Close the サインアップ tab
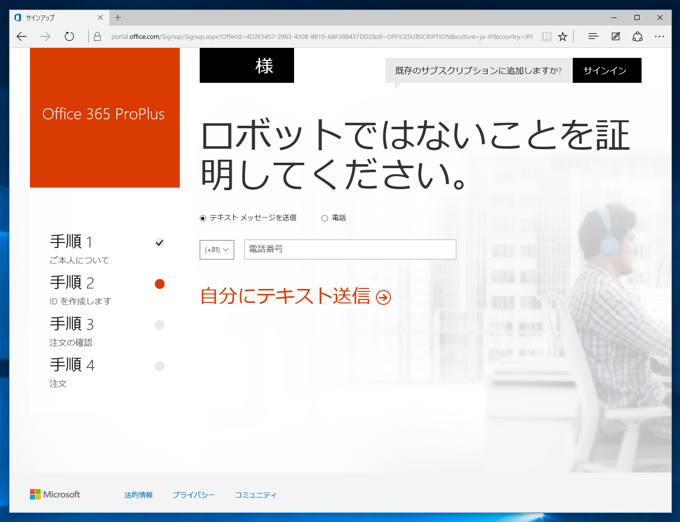Screen dimensions: 680x522 coord(100,18)
